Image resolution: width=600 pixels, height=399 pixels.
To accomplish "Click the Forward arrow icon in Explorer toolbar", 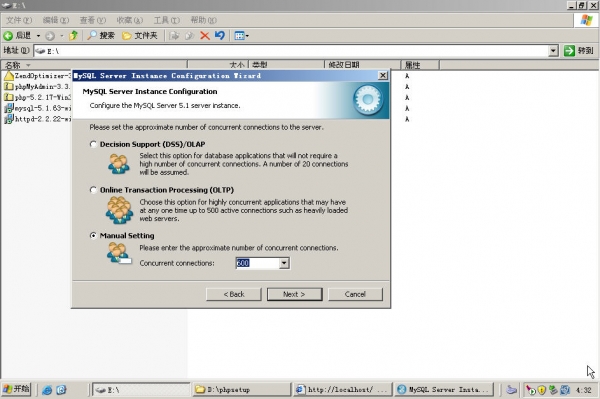I will pyautogui.click(x=50, y=36).
